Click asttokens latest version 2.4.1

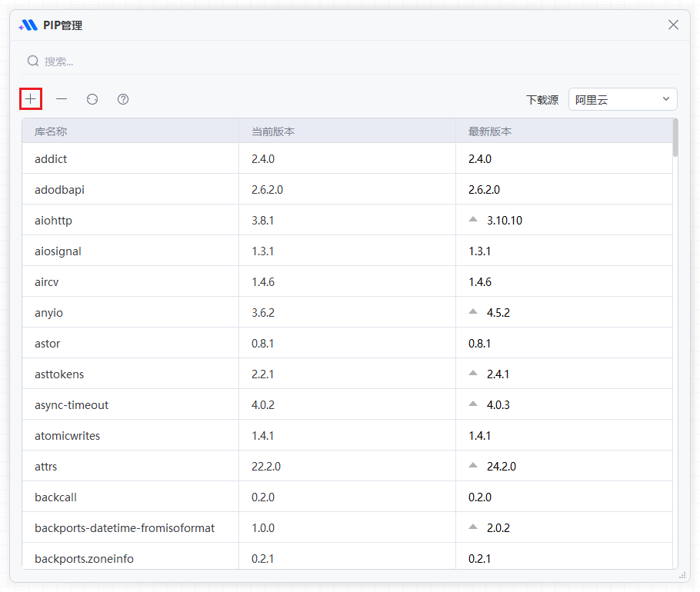498,374
